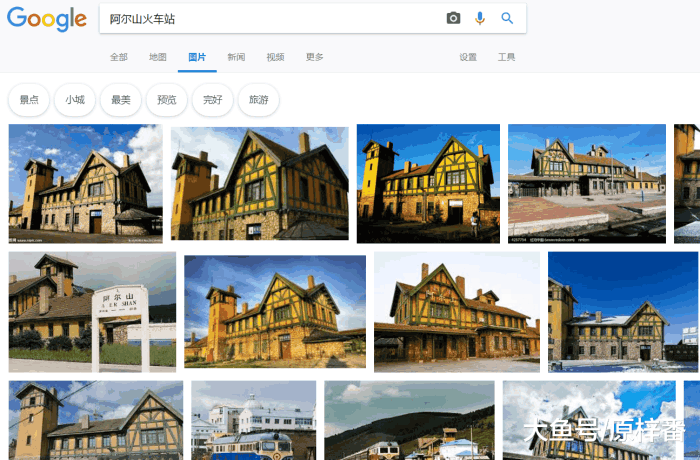Activate the microphone voice search icon
This screenshot has width=700, height=460.
click(x=480, y=18)
